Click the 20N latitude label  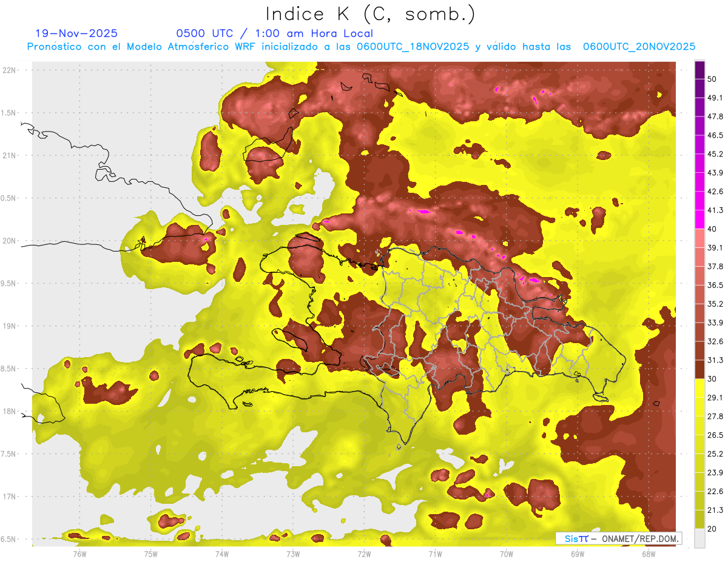point(10,241)
